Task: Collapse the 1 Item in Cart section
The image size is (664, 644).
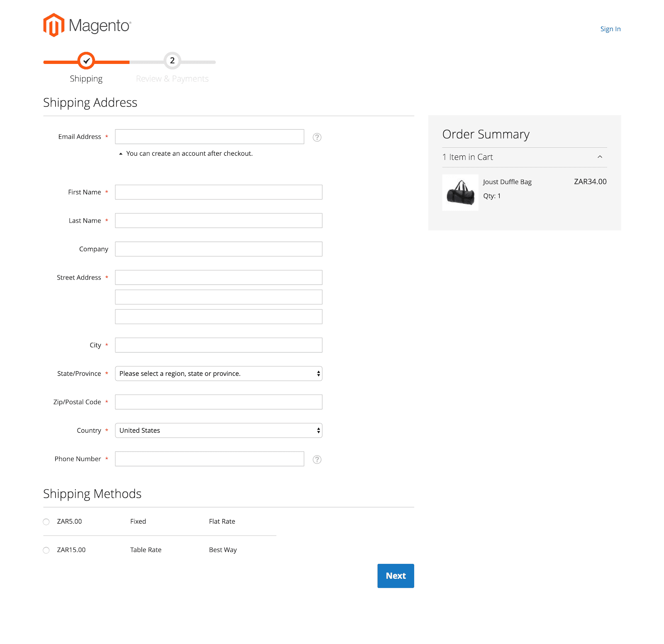Action: [599, 157]
